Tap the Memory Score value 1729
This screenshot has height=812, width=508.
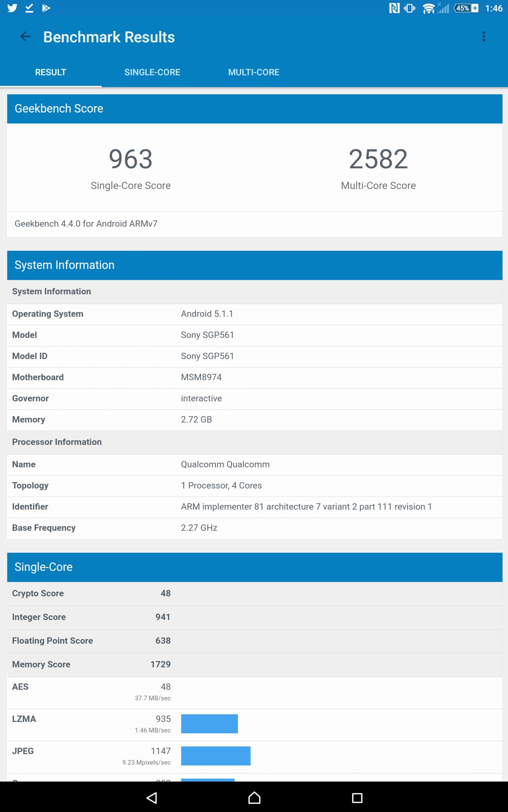click(x=160, y=664)
